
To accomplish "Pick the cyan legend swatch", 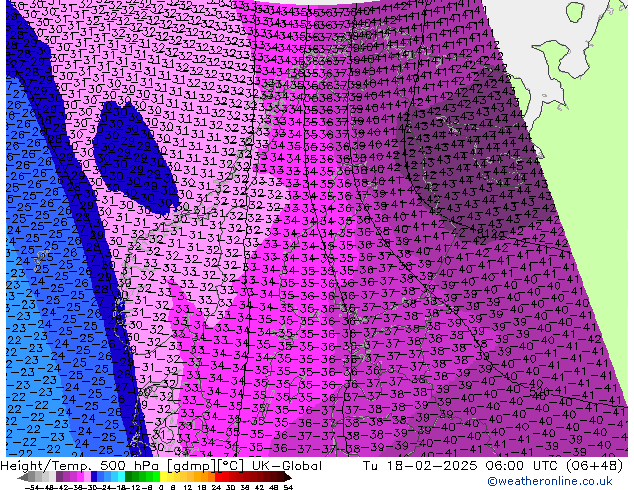I will click(x=121, y=477).
